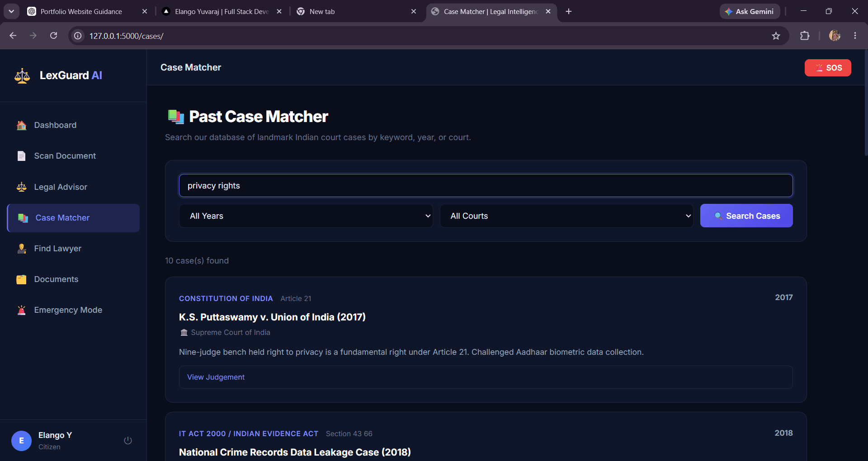Click the browser back arrow

pos(13,36)
